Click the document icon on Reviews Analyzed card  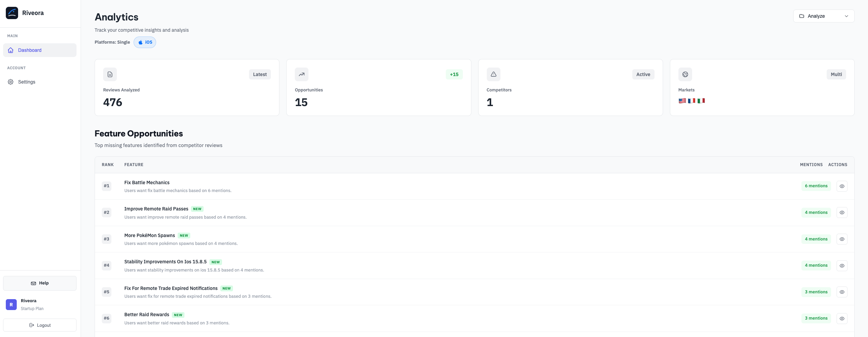pos(110,74)
